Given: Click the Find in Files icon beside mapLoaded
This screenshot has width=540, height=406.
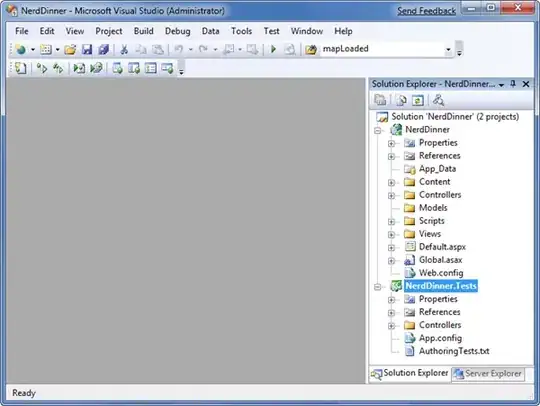Looking at the screenshot, I should tap(311, 50).
